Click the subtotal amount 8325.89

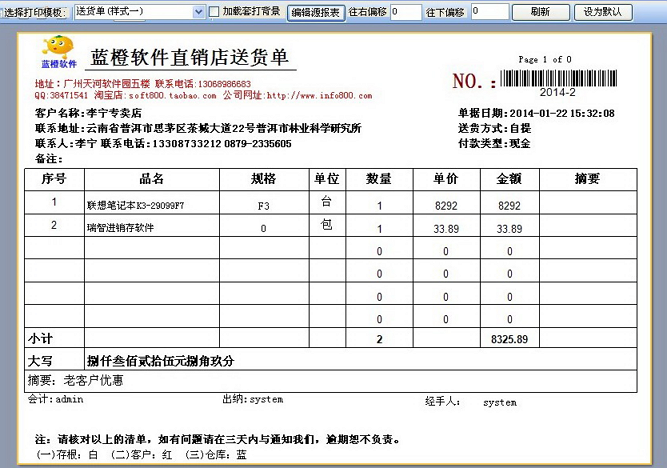[509, 339]
